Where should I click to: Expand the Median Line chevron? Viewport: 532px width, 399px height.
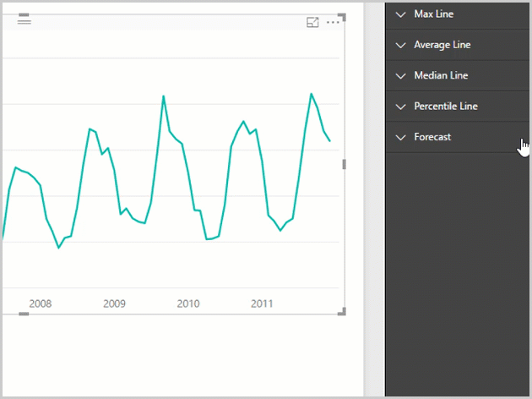coord(401,76)
